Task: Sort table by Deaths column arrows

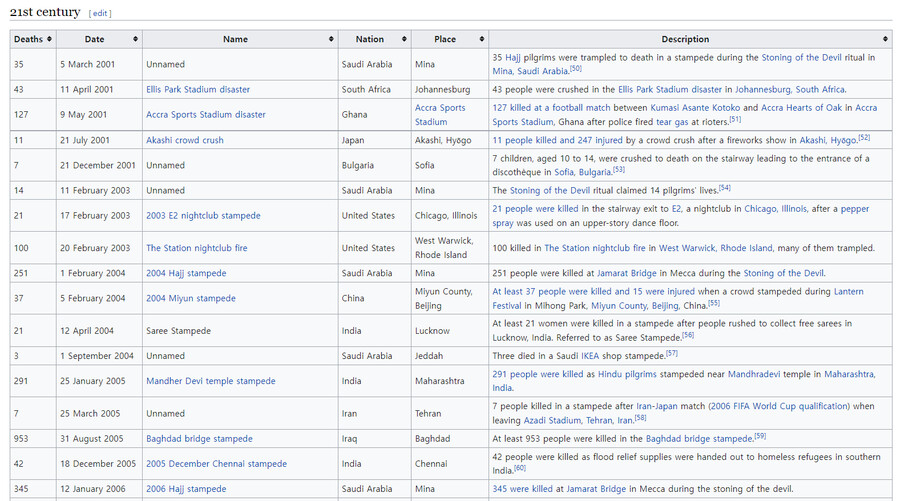Action: pos(49,39)
